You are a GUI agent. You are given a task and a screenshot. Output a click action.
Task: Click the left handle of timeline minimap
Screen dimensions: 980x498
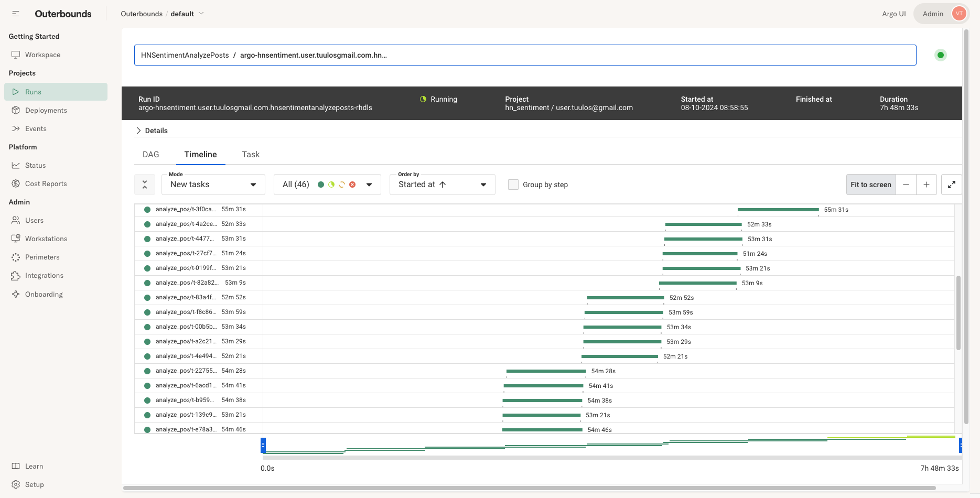click(263, 445)
